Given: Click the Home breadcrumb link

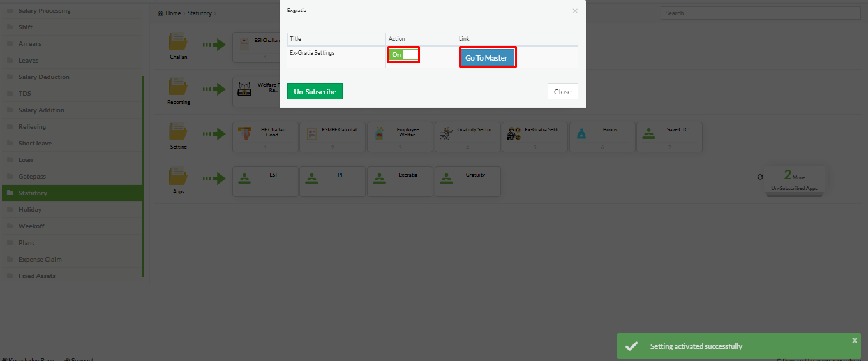Looking at the screenshot, I should click(x=173, y=13).
